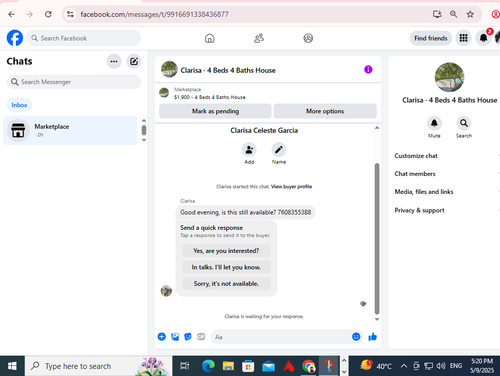Open browser zoom magnifier icon
Image resolution: width=500 pixels, height=376 pixels.
pyautogui.click(x=453, y=14)
